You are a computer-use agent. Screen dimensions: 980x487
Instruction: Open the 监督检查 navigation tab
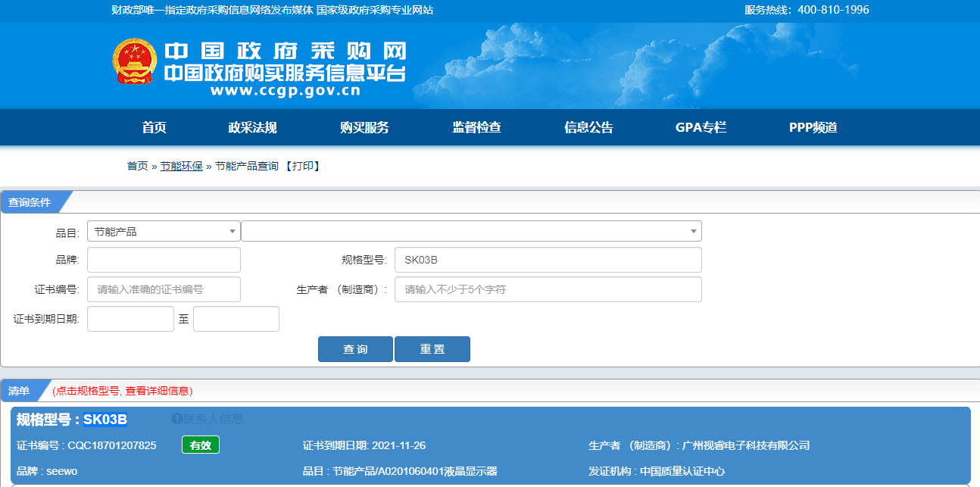coord(476,127)
